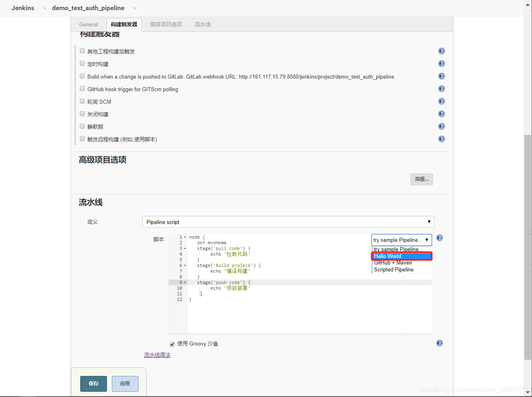Screen dimensions: 532x397
Task: Enable 关闭构建 checkbox
Action: 82,114
